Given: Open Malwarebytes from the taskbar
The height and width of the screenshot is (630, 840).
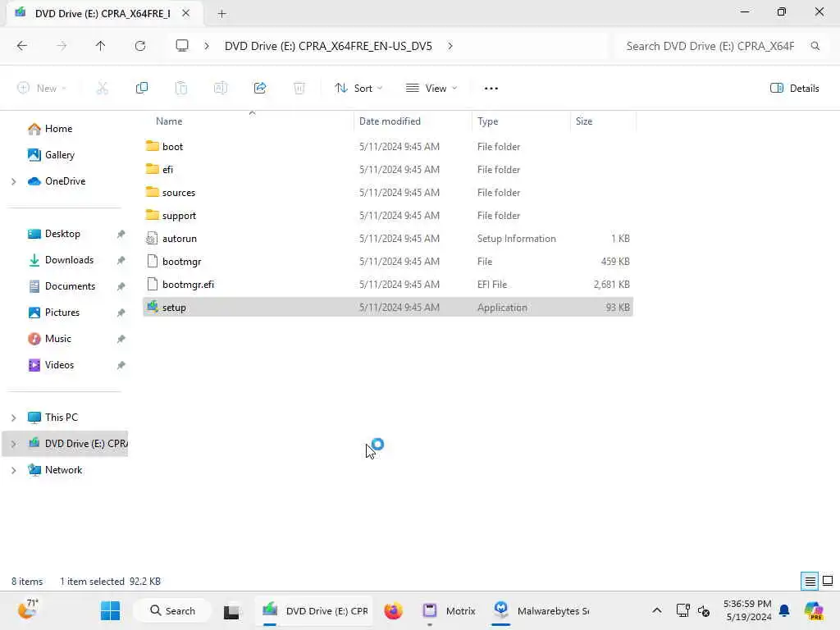Looking at the screenshot, I should (x=541, y=610).
